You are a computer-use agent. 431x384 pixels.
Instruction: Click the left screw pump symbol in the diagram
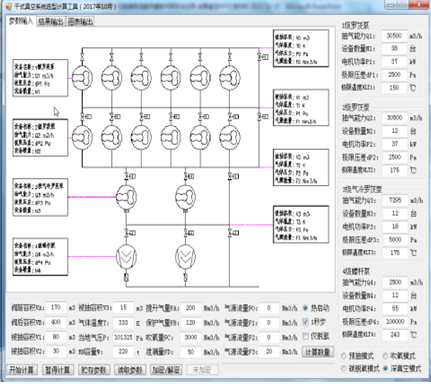126,257
